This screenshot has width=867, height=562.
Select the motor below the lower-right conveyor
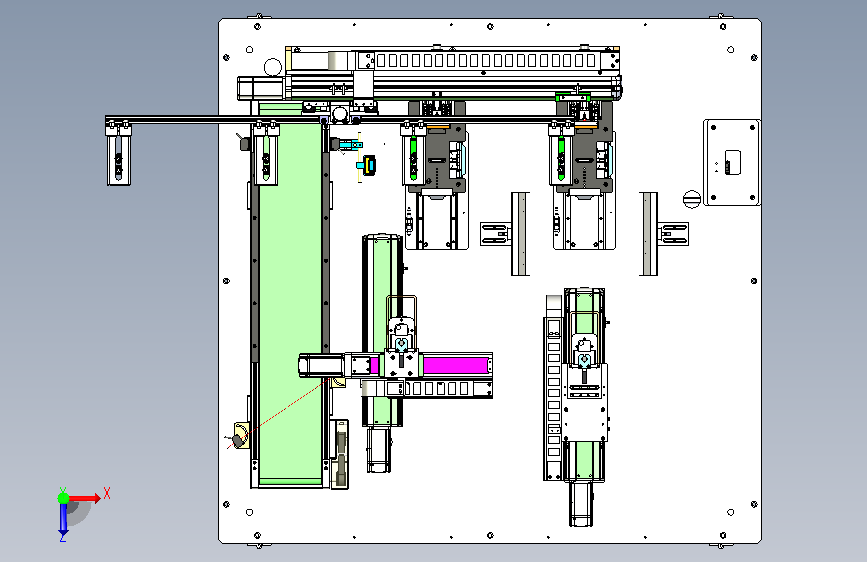tap(581, 504)
